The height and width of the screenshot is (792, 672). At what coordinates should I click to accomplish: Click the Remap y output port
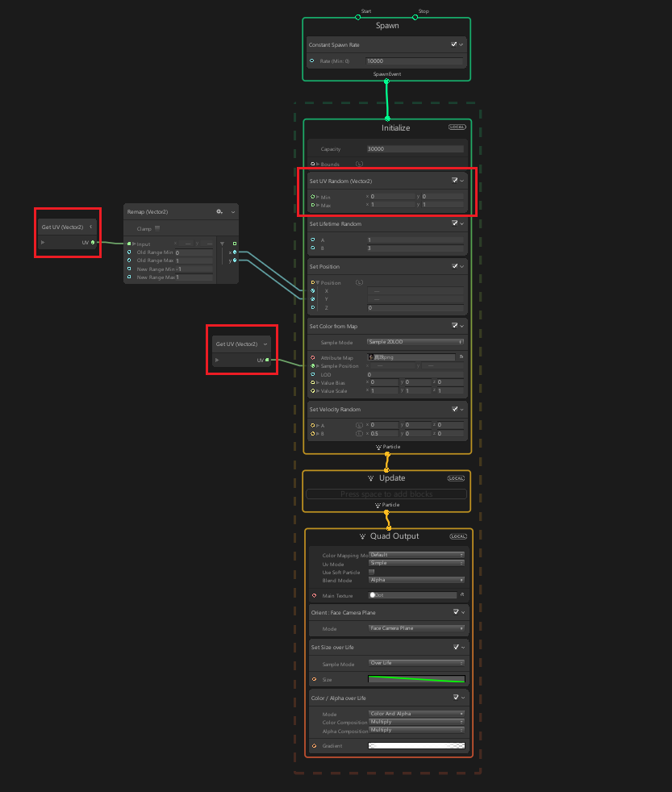235,261
